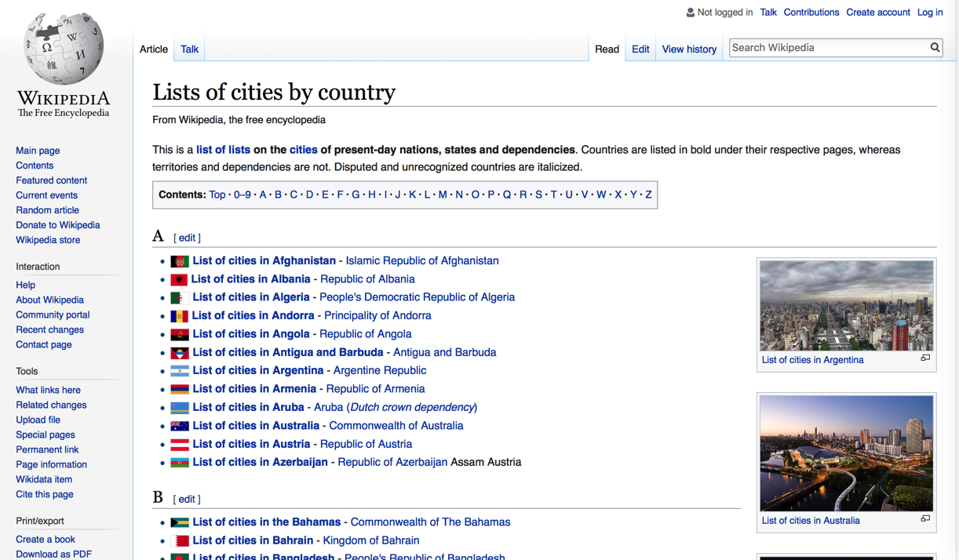Screen dimensions: 959x560
Task: Jump to 0–9 section in Contents
Action: coord(242,195)
